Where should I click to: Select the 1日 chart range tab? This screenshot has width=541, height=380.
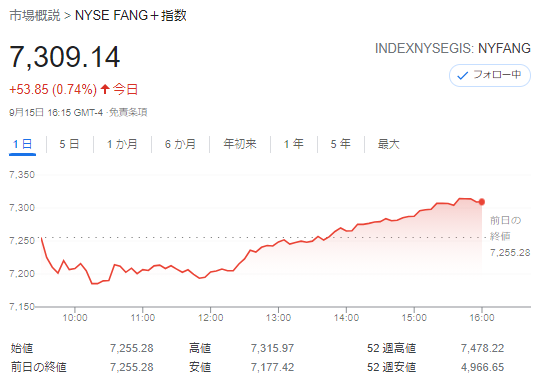(22, 144)
